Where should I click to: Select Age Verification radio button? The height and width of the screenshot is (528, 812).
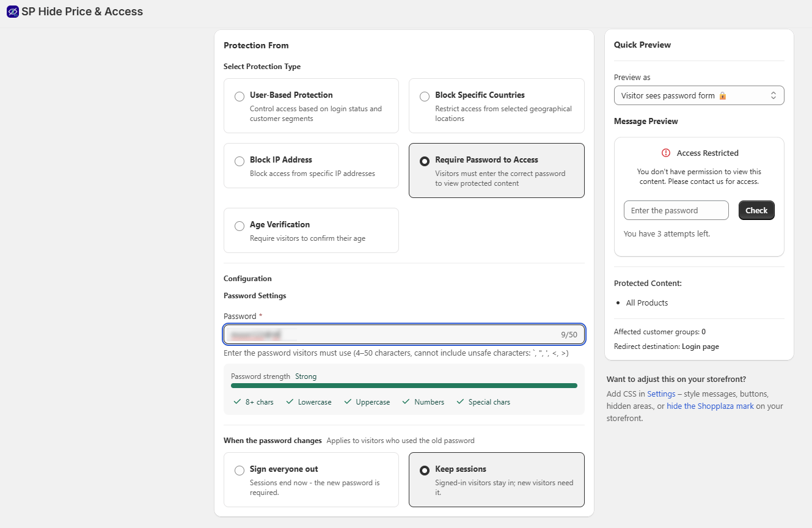tap(240, 226)
